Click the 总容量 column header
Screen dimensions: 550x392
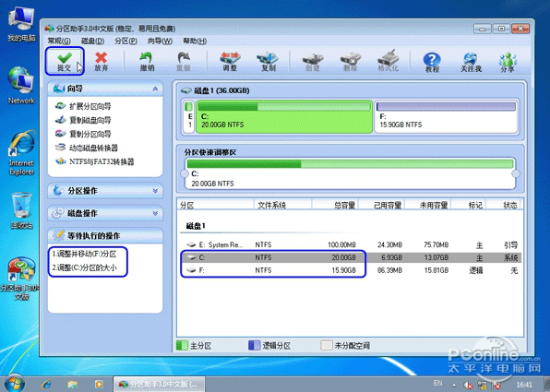point(335,205)
